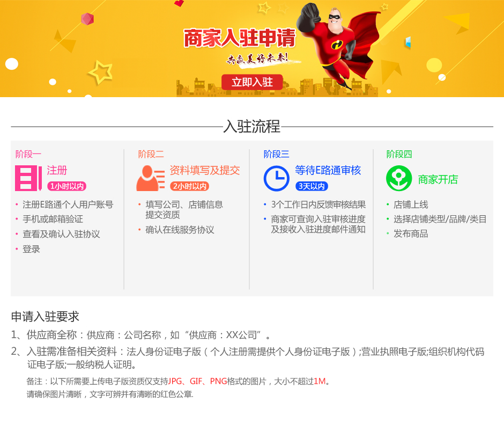Viewport: 504px width, 424px height.
Task: Click the 查看及确认入驻协议 item
Action: [x=61, y=234]
